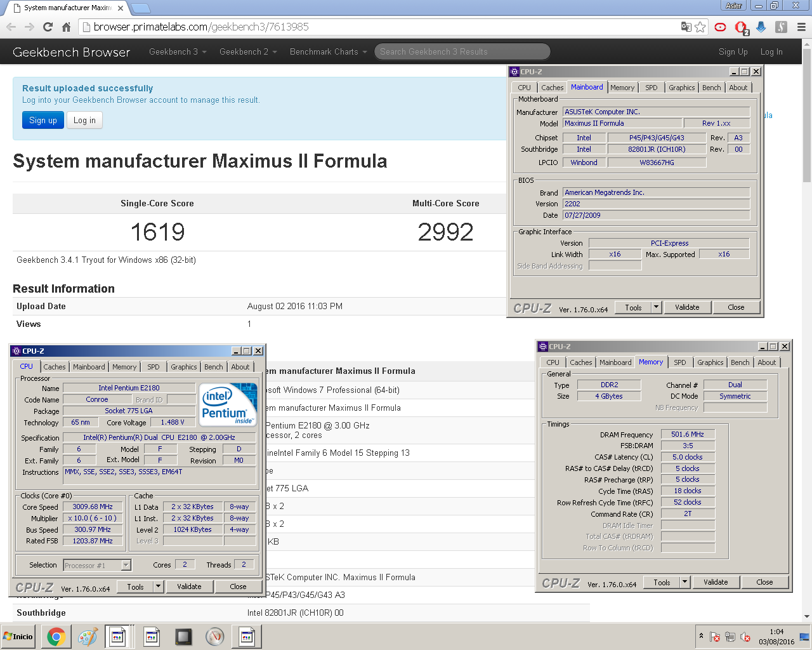Click the Geekbench Browser logo link

pyautogui.click(x=71, y=52)
